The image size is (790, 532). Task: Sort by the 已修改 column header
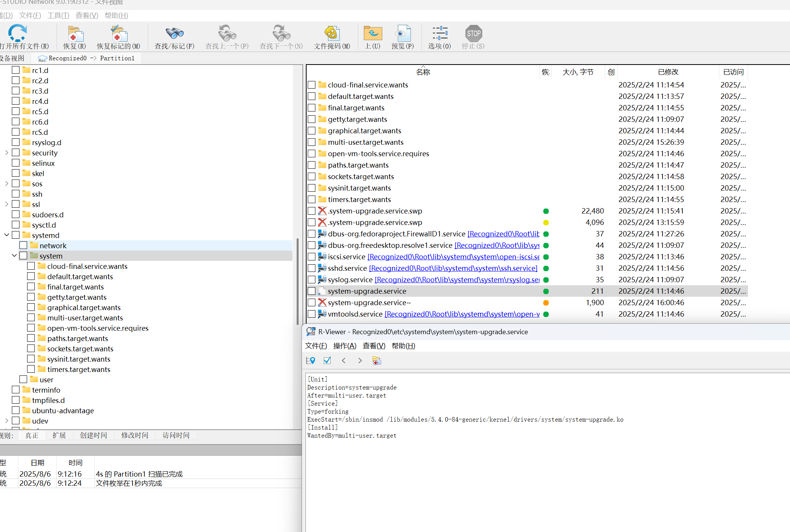coord(668,72)
